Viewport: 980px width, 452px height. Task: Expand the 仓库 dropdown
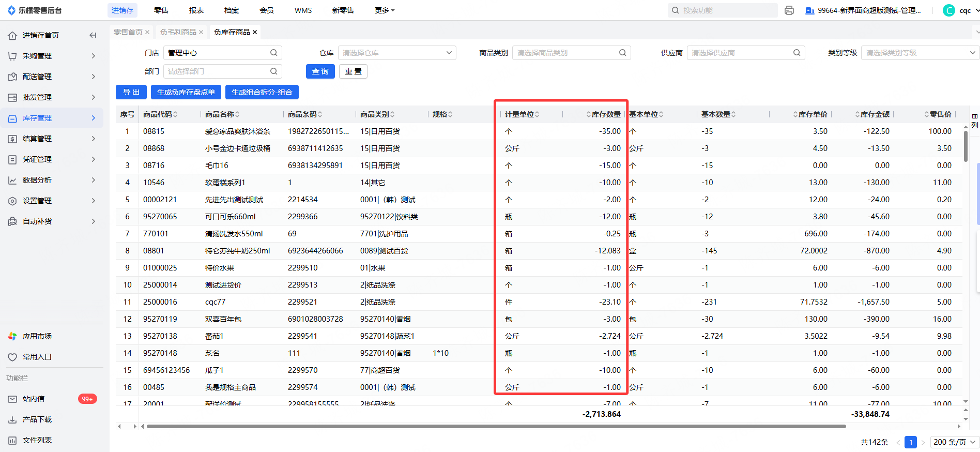click(x=449, y=53)
